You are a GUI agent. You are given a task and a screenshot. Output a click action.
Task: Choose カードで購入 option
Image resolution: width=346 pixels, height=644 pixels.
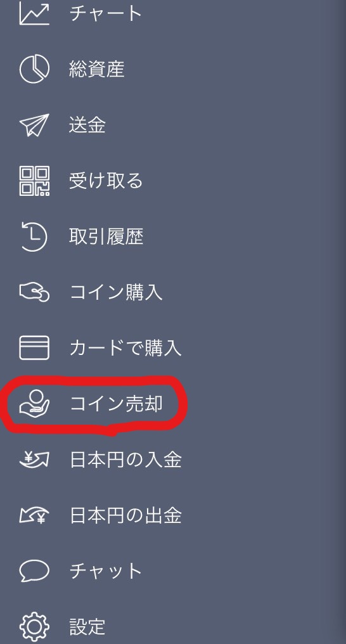click(125, 348)
